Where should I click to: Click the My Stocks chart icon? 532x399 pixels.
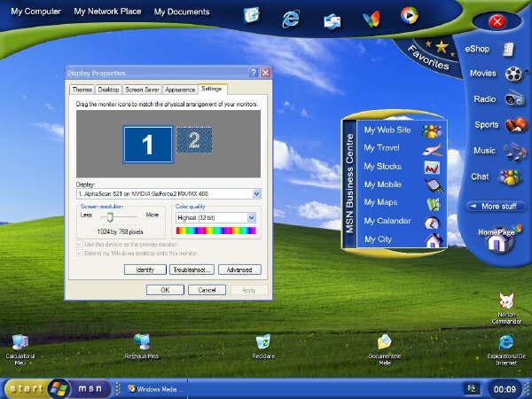point(432,168)
